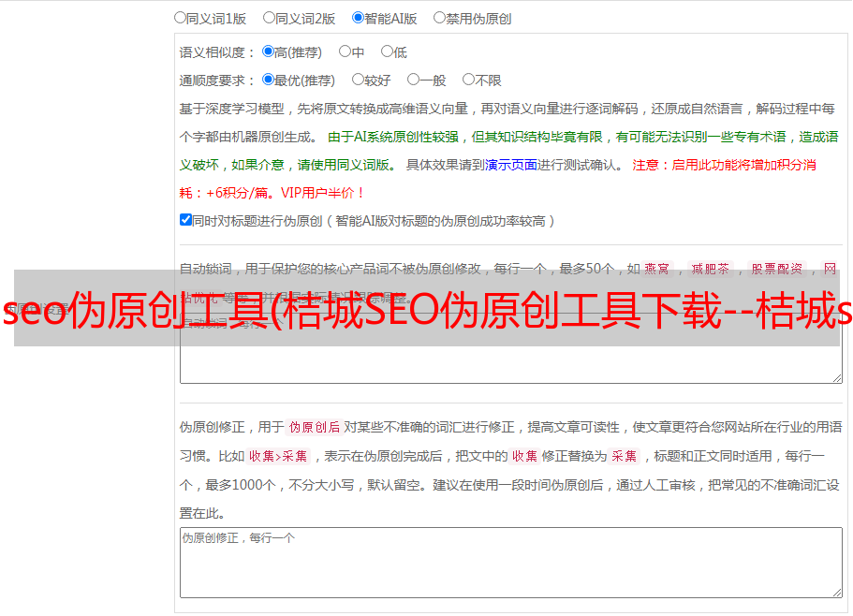853x616 pixels.
Task: Click the 减肥茶 example tag
Action: click(x=711, y=269)
